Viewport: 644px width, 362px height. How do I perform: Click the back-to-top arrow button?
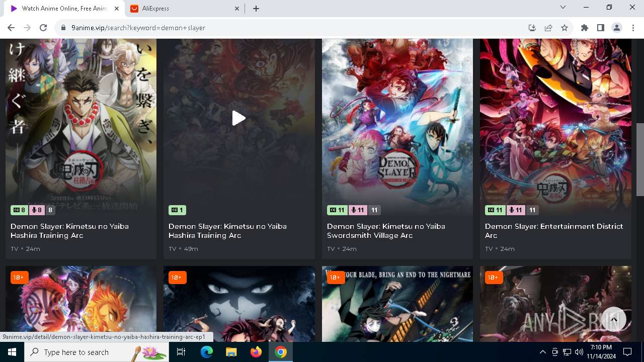pyautogui.click(x=614, y=319)
